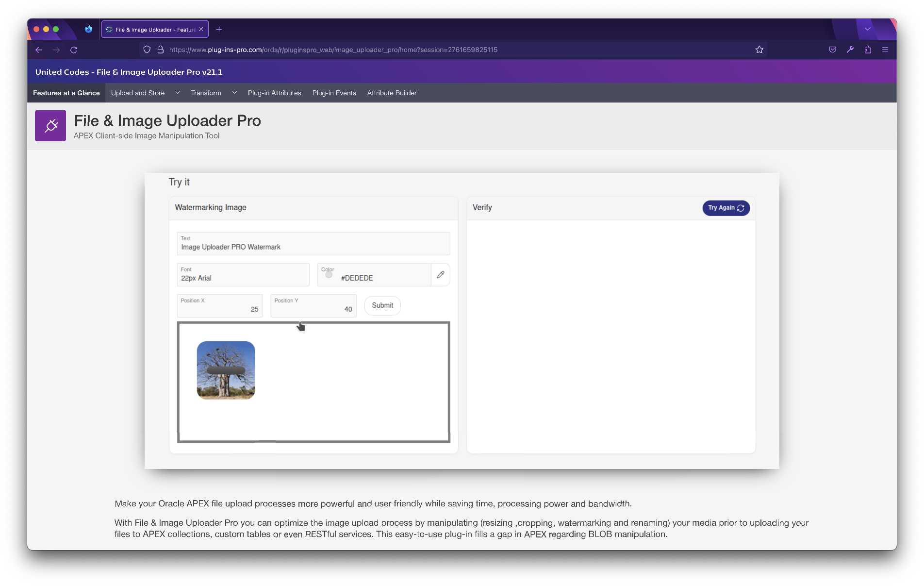
Task: Close the File & Image Uploader tab
Action: [x=201, y=30]
